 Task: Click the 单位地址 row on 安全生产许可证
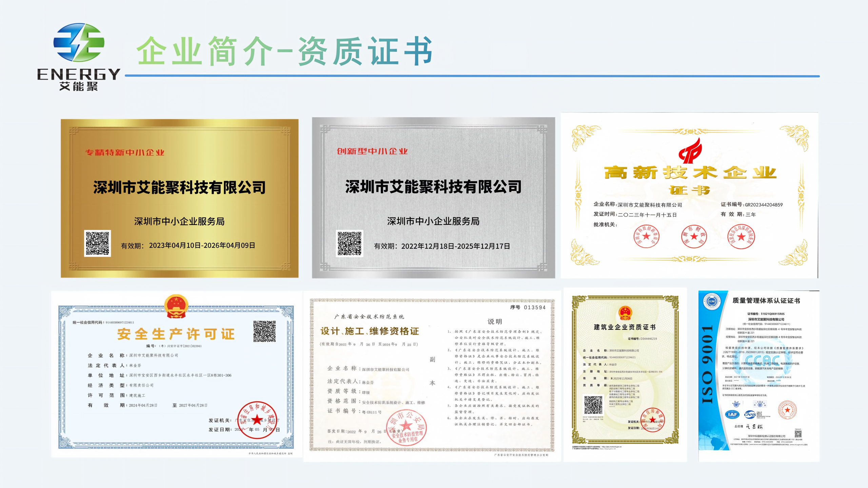tap(160, 375)
